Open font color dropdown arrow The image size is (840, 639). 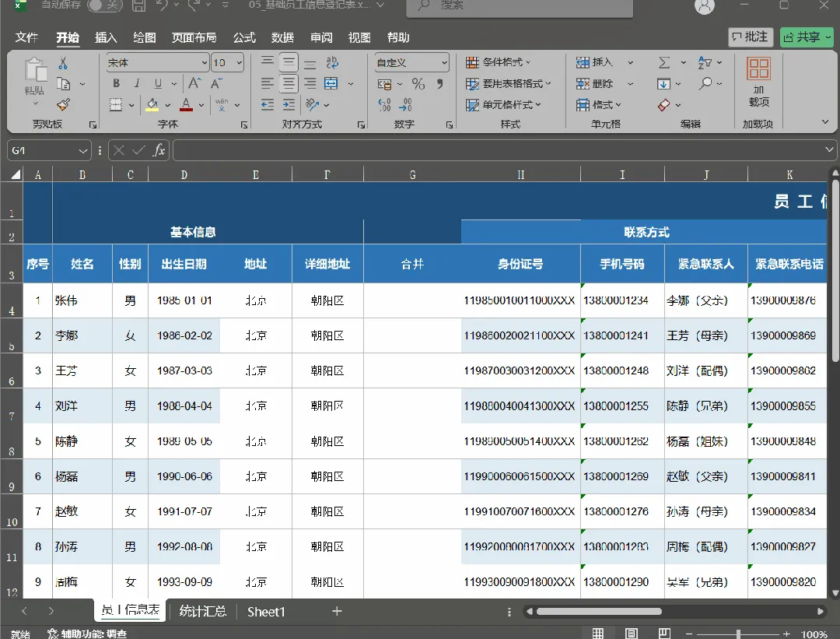[x=201, y=105]
